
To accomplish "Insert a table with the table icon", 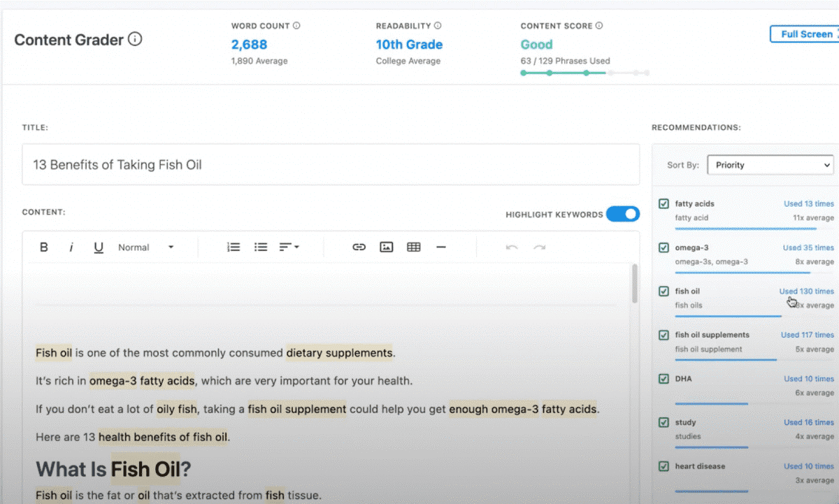I will pos(414,247).
